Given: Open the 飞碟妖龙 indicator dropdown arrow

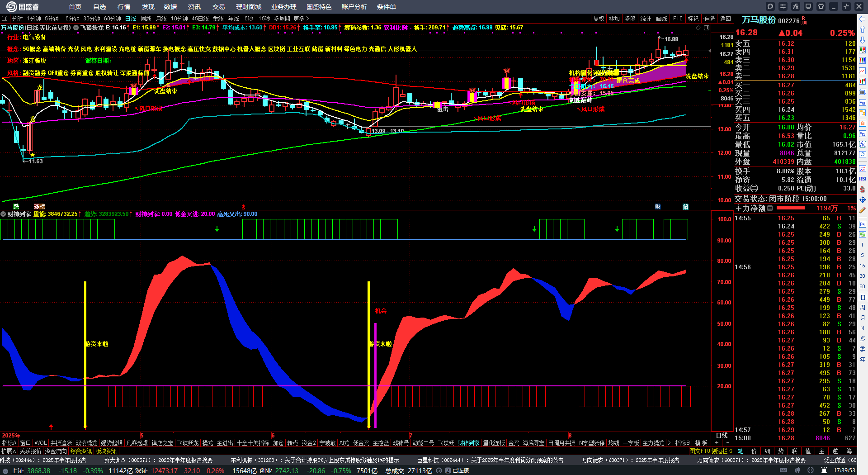Looking at the screenshot, I should click(x=76, y=28).
